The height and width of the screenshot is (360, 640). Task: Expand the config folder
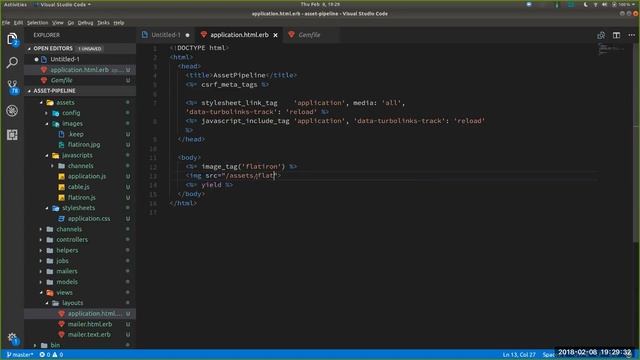click(x=71, y=113)
